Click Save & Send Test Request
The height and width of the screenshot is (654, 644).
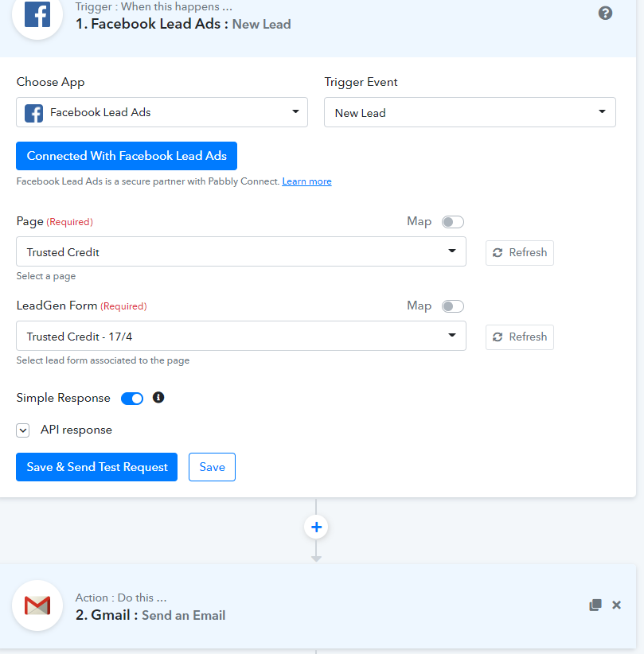point(97,467)
